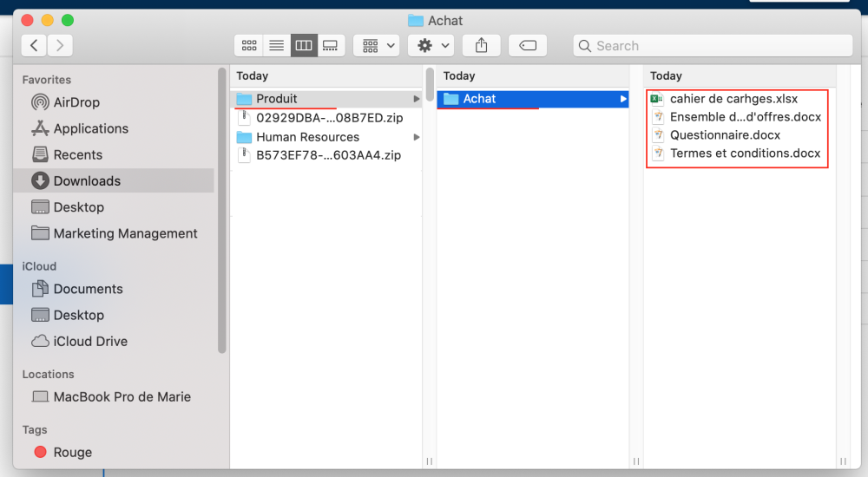Screen dimensions: 868x477
Task: Go forward with the right chevron button
Action: (x=60, y=45)
